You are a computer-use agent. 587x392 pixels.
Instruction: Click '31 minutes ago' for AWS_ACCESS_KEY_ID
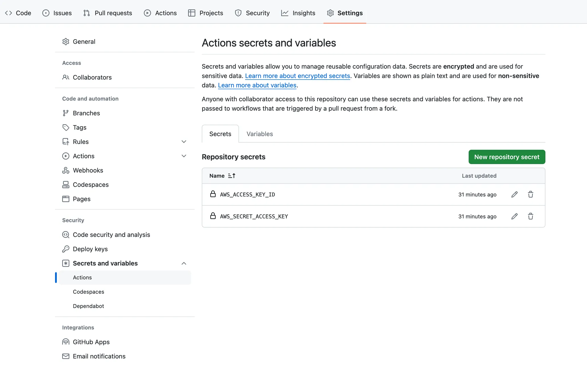click(x=477, y=194)
